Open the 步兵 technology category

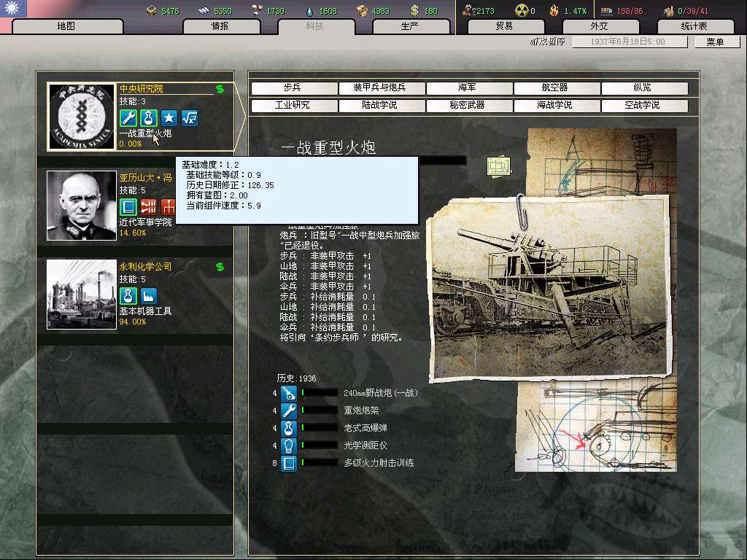[292, 88]
